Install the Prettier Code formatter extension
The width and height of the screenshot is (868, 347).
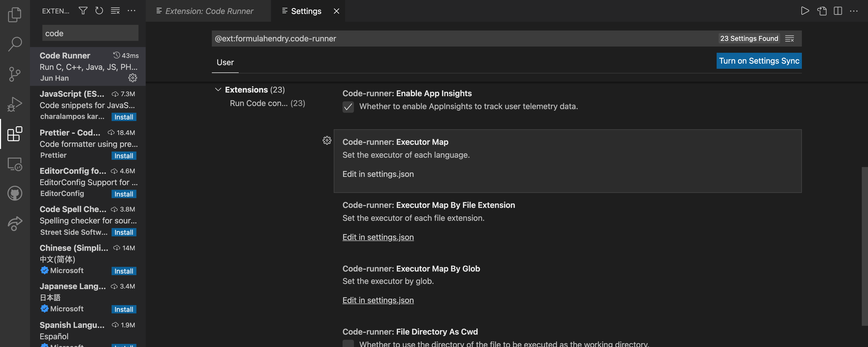click(124, 156)
